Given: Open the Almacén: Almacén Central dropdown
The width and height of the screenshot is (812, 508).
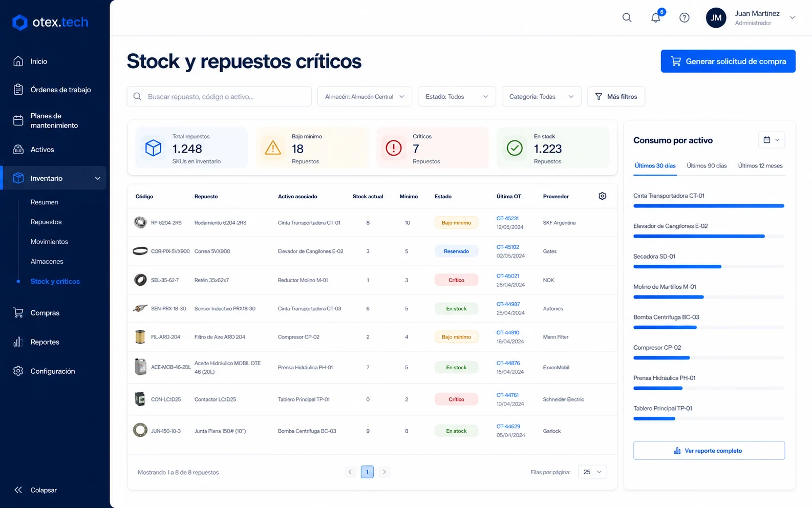Looking at the screenshot, I should 365,96.
